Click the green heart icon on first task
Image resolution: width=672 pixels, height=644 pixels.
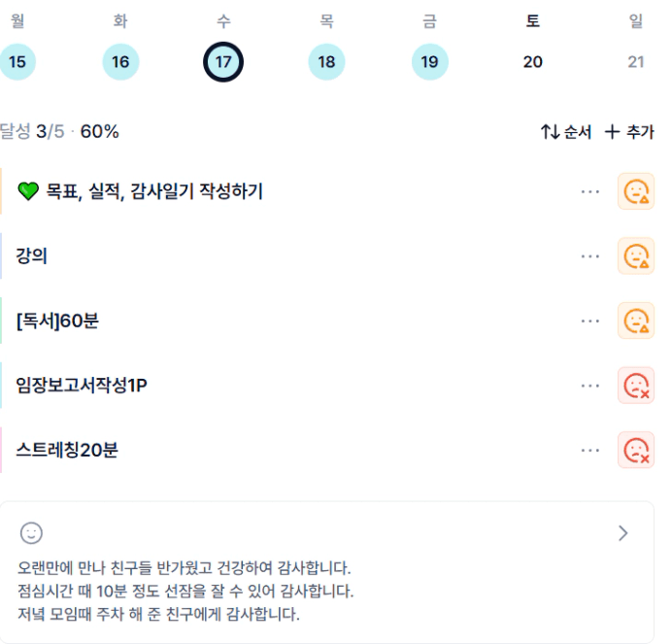[x=29, y=191]
